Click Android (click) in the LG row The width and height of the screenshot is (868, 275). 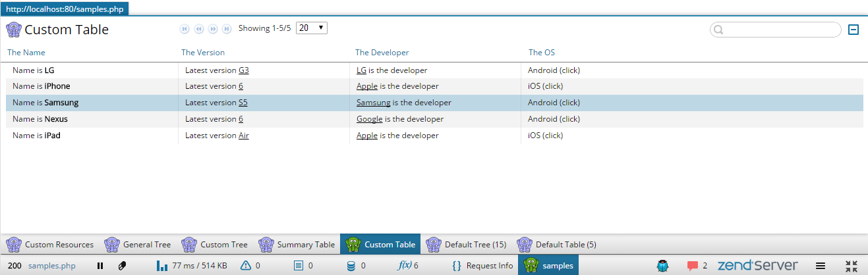coord(554,70)
